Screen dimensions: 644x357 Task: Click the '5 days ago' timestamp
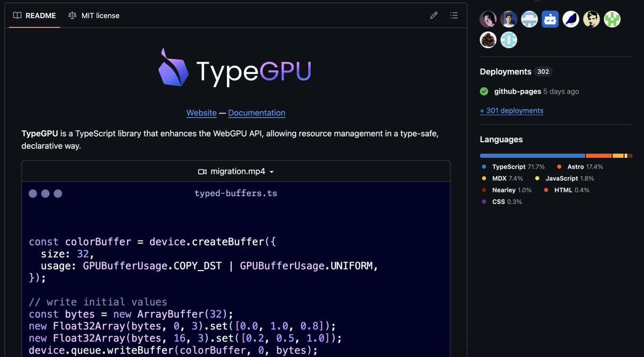[x=561, y=91]
